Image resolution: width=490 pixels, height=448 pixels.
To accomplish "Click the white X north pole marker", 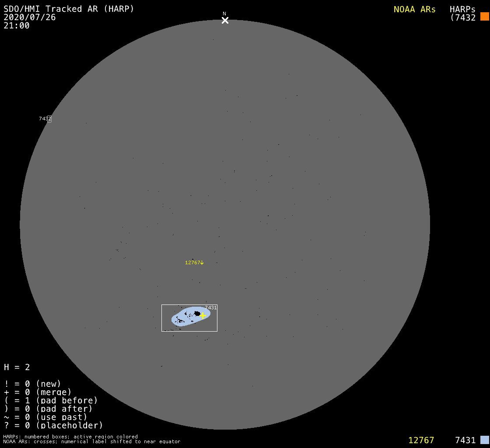I will (225, 20).
